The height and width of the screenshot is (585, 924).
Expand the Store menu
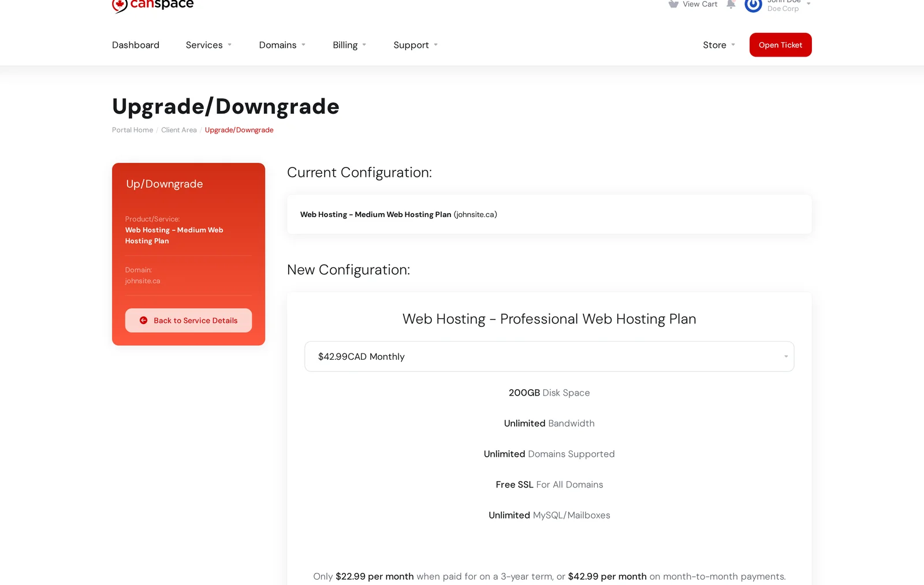coord(719,45)
